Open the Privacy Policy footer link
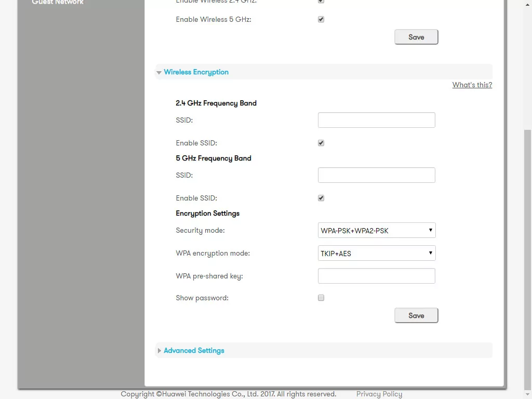Viewport: 532px width, 399px height. pyautogui.click(x=379, y=394)
